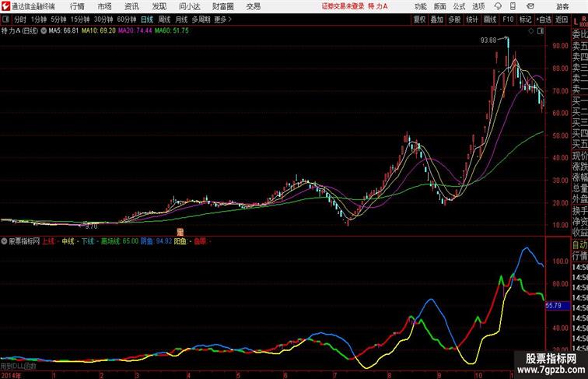Expand the 更多 periods list
The width and height of the screenshot is (588, 379).
(223, 19)
